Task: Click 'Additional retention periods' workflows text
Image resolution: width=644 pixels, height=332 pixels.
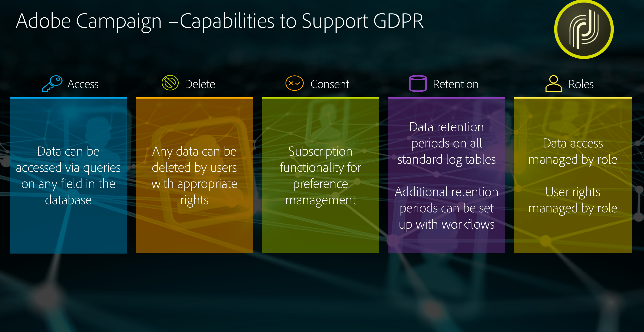Action: (x=447, y=208)
